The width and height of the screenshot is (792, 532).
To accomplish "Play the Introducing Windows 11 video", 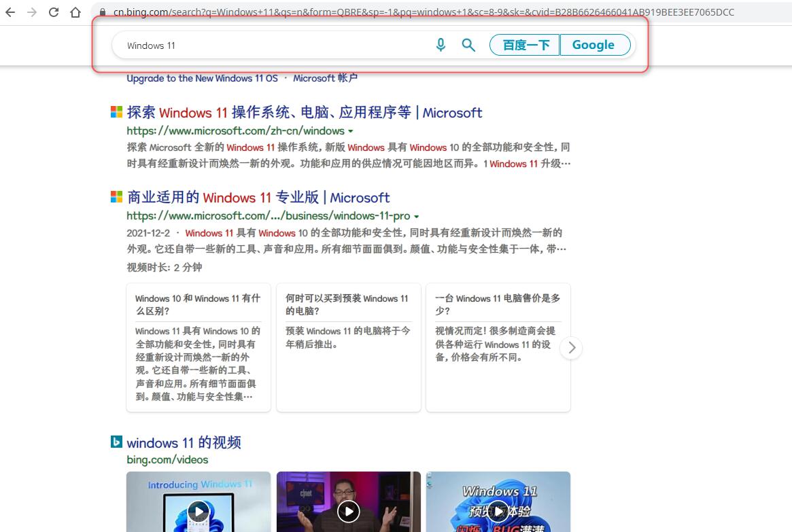I will 199,510.
